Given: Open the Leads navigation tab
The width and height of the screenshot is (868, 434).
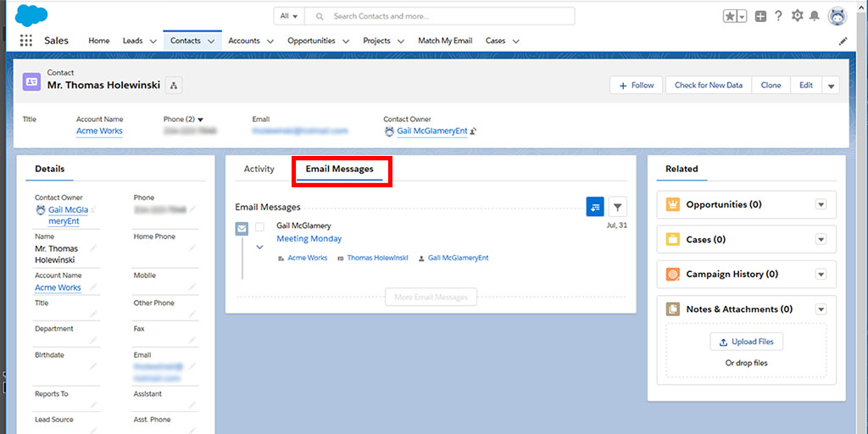Looking at the screenshot, I should 133,41.
